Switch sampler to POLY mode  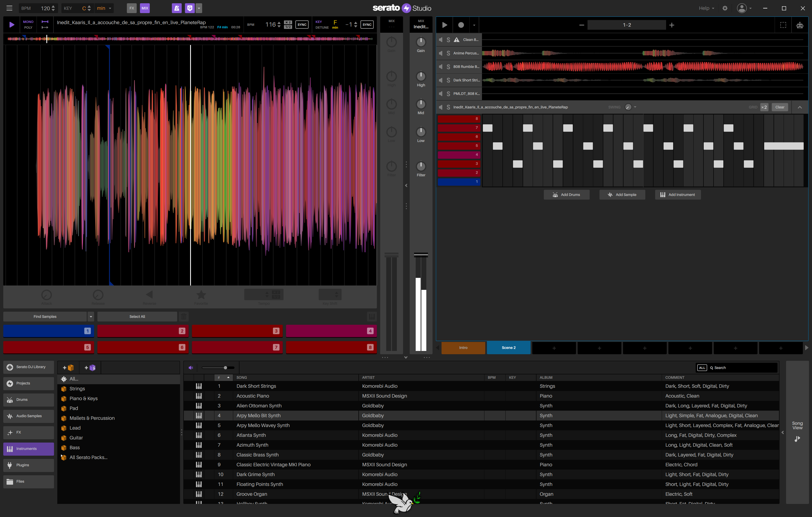coord(28,28)
